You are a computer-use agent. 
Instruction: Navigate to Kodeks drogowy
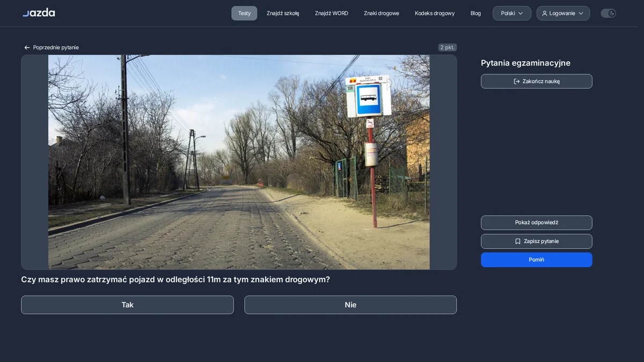[435, 13]
